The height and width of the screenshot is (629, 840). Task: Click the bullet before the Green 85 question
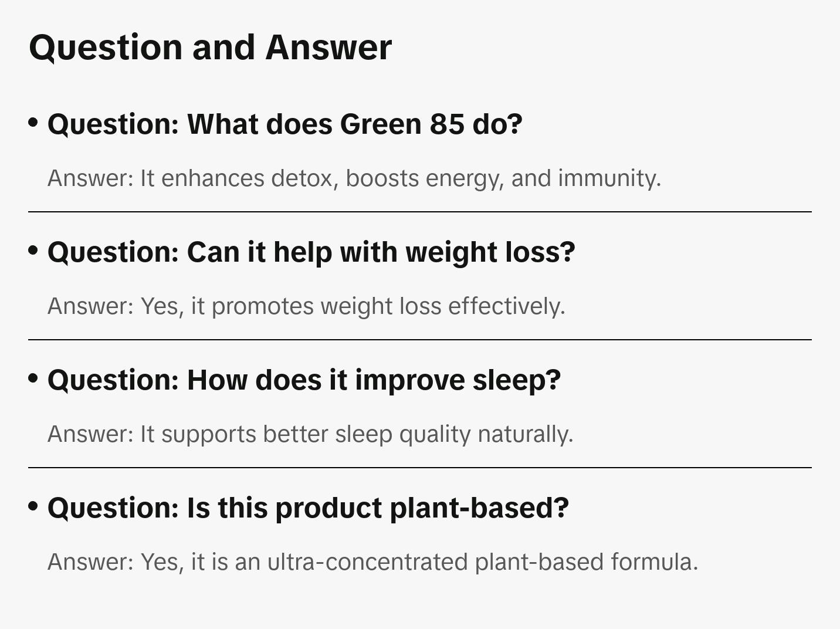(x=33, y=123)
